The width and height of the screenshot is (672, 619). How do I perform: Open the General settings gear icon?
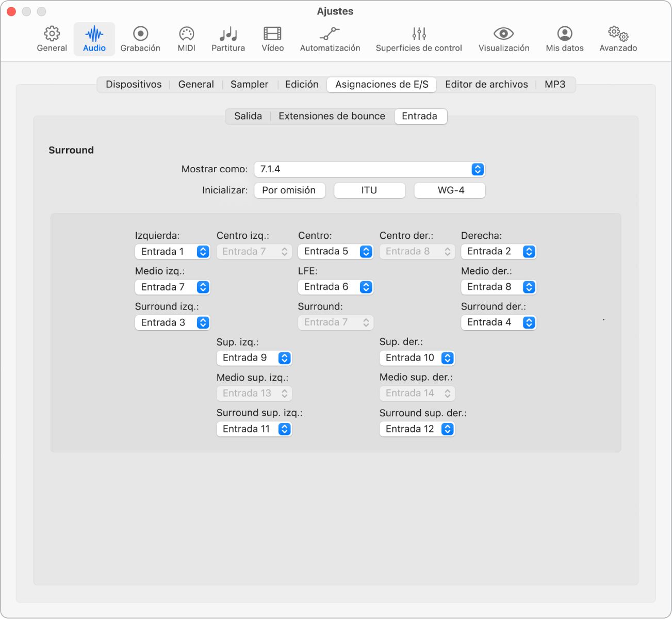click(52, 34)
